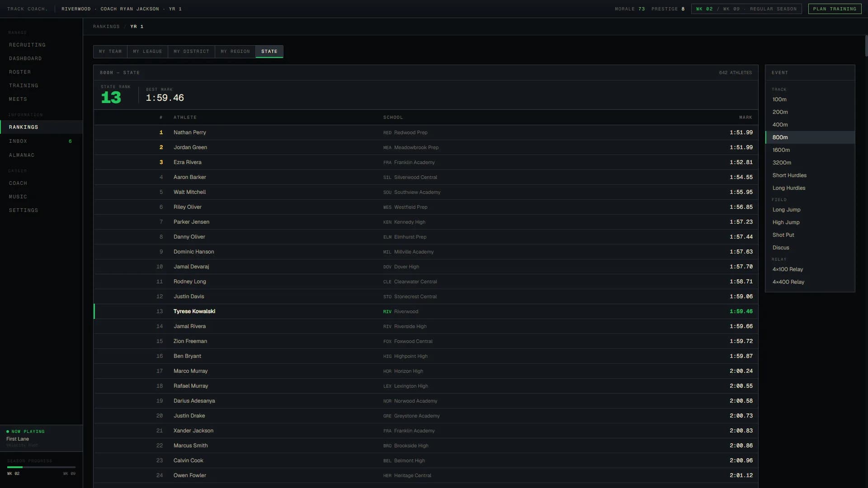The width and height of the screenshot is (868, 488).
Task: Click athlete Aaron Barker
Action: pos(189,177)
